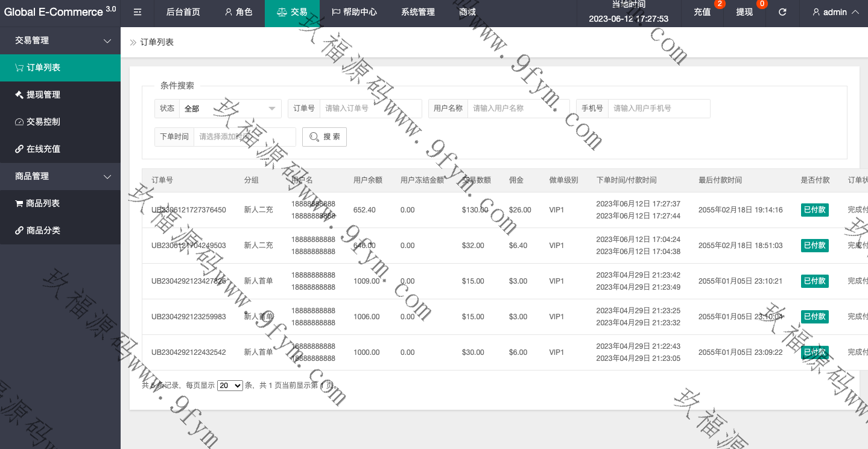Open 充值 notifications in the header
The image size is (868, 449).
click(x=702, y=12)
